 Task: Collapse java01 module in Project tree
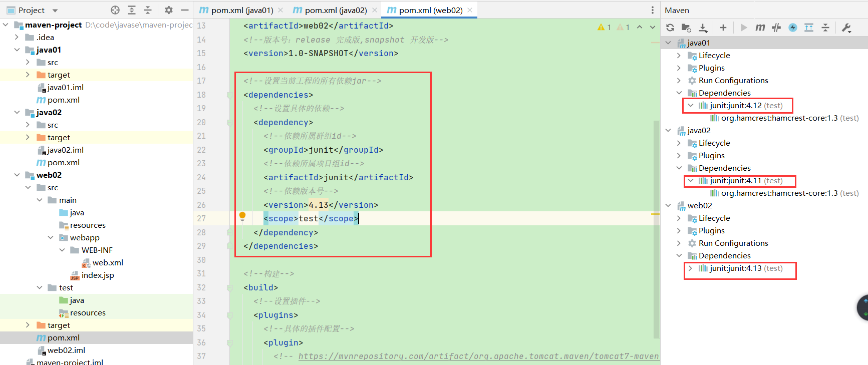coord(17,50)
